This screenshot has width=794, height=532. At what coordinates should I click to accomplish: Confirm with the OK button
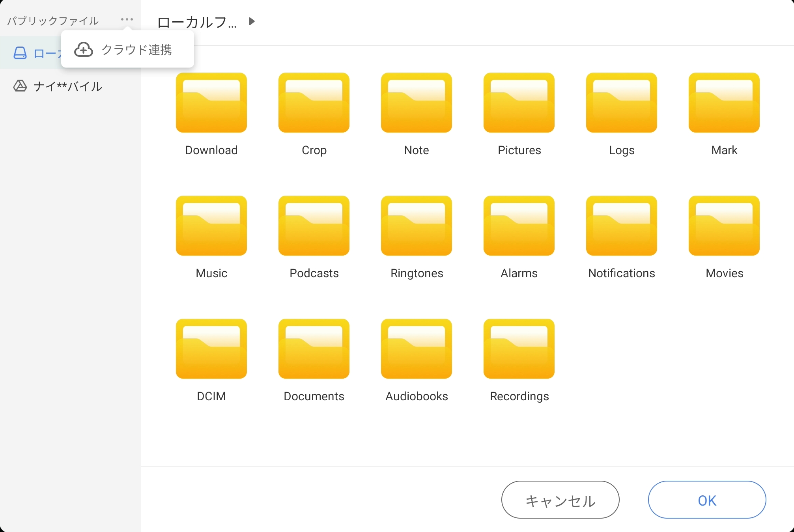point(707,500)
